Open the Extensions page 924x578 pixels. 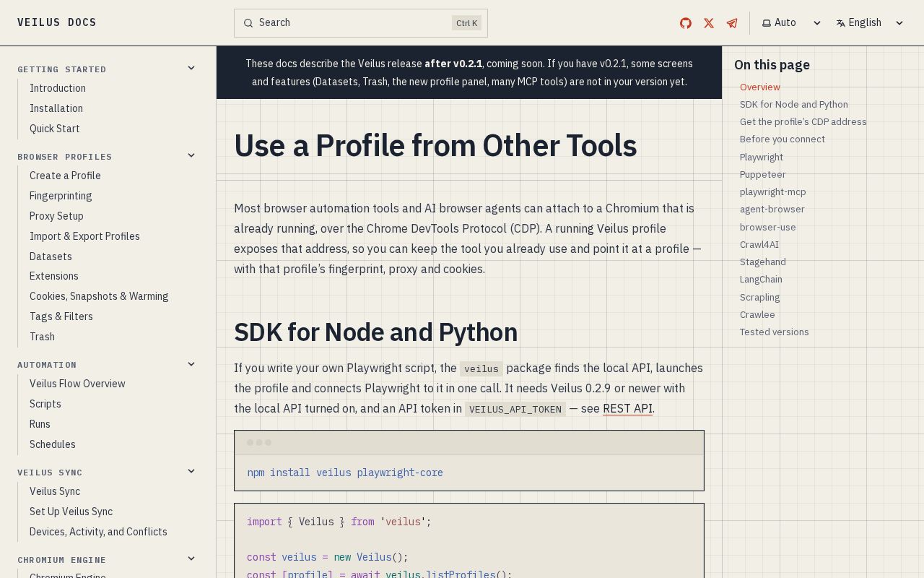coord(54,276)
